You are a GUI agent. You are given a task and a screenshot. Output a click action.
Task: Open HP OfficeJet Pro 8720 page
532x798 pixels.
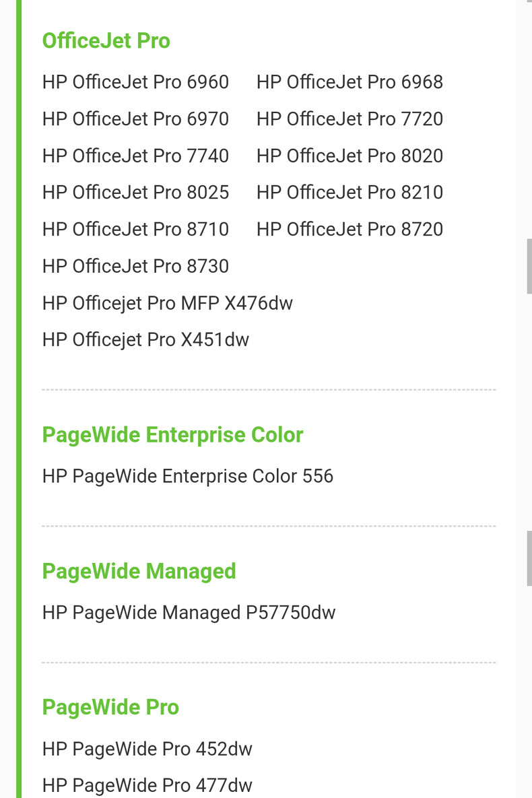tap(350, 230)
